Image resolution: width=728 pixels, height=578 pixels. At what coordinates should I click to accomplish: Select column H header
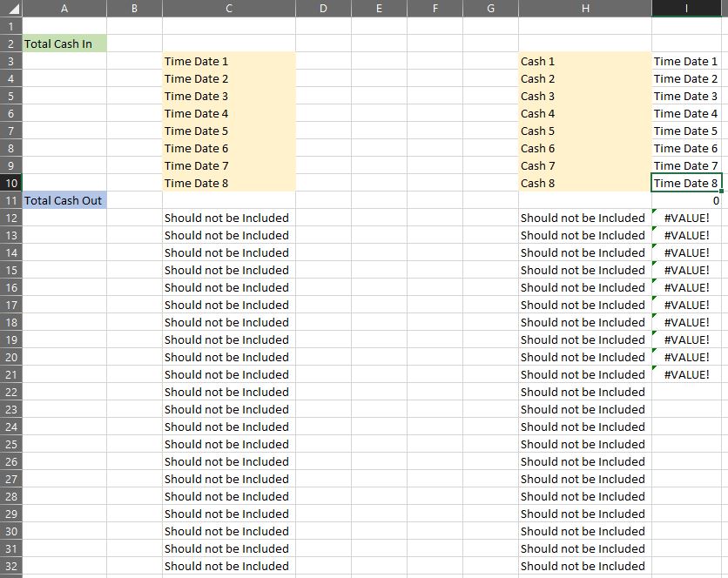pos(585,9)
